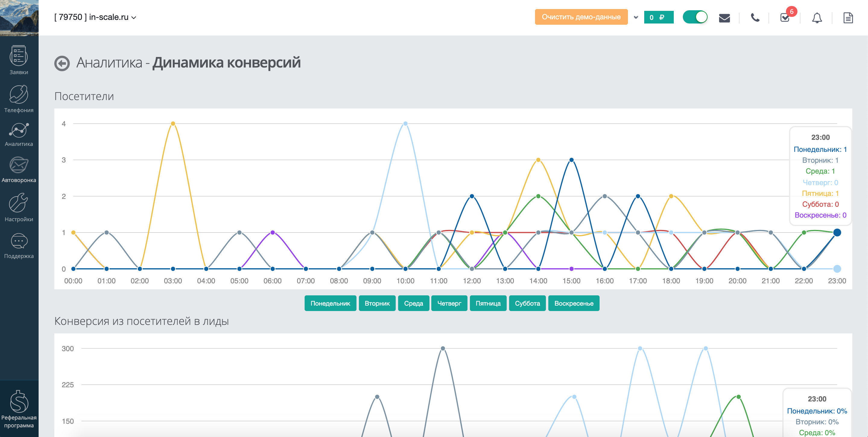
Task: Click the green Wednesday peak in conversion chart
Action: [x=739, y=397]
